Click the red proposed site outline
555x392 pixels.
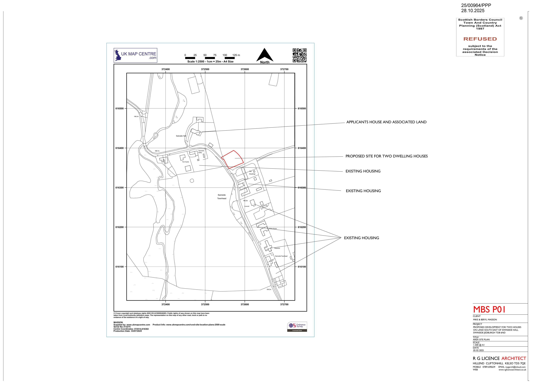click(x=232, y=159)
